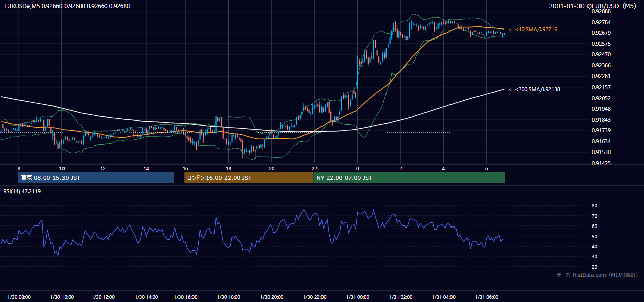
Task: Click price axis label 0.91739
Action: (x=600, y=130)
